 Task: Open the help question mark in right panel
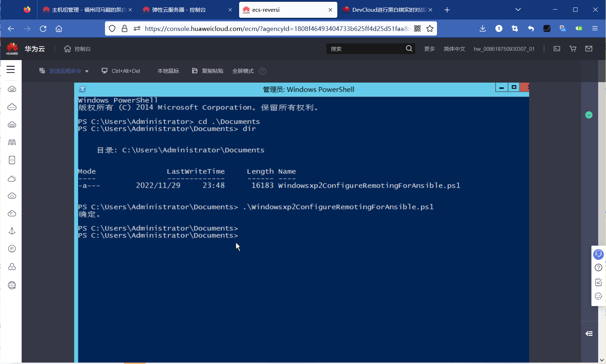pyautogui.click(x=599, y=268)
